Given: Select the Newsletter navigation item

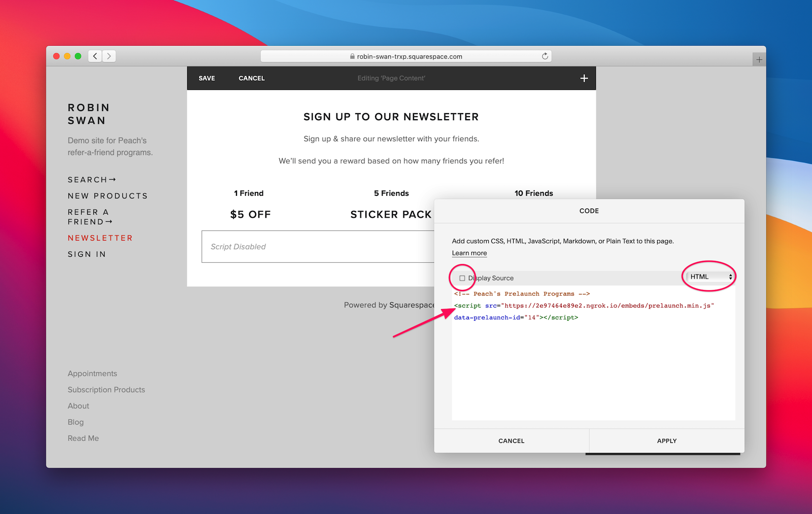Looking at the screenshot, I should (100, 238).
